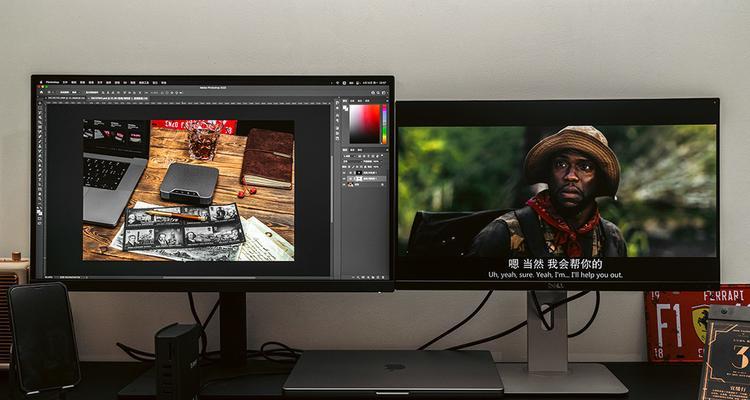The height and width of the screenshot is (400, 750).
Task: Click the zoom percentage field in the status bar
Action: tap(49, 277)
